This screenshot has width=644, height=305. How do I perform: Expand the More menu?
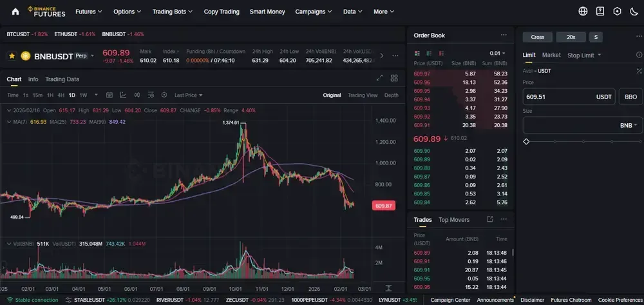coord(384,12)
